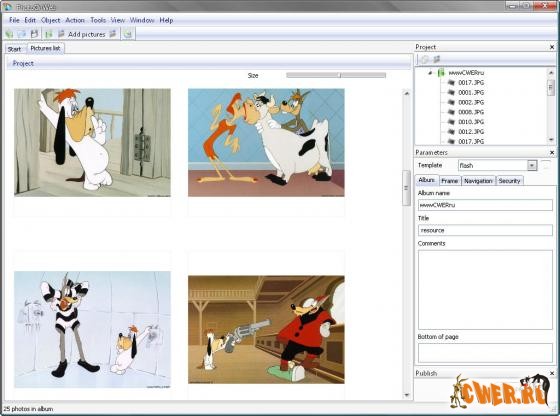Select the cow and wolf thumbnail
The height and width of the screenshot is (416, 560).
click(266, 142)
